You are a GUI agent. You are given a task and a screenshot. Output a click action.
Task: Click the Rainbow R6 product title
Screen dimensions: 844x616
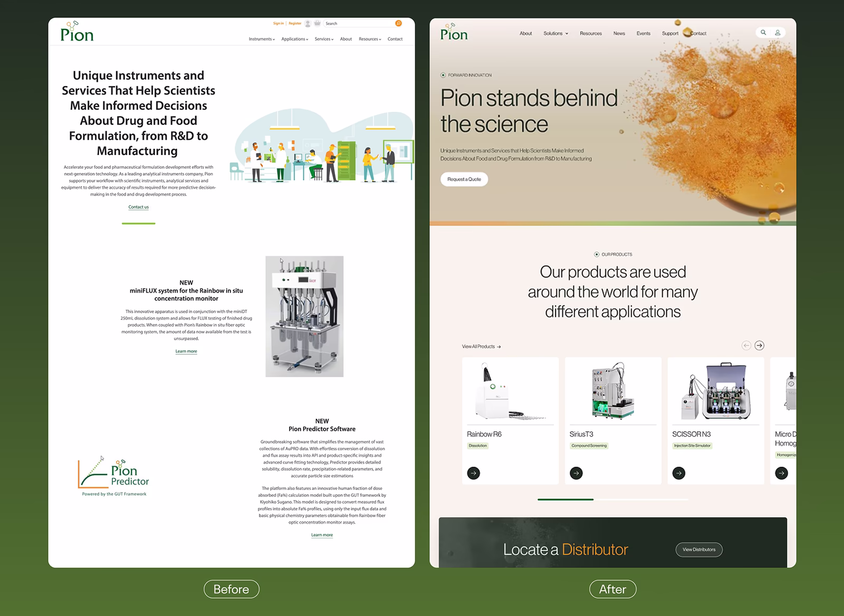[484, 434]
